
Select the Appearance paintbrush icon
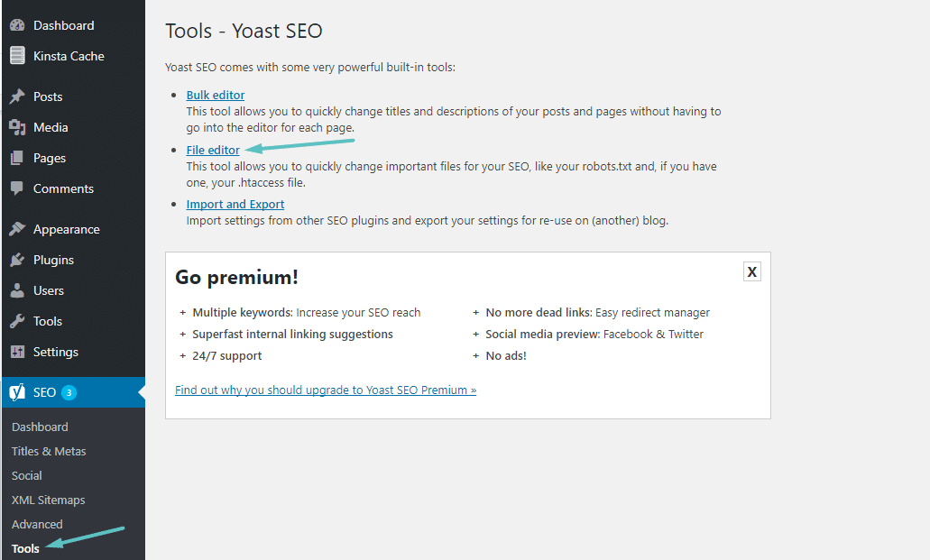pyautogui.click(x=19, y=228)
